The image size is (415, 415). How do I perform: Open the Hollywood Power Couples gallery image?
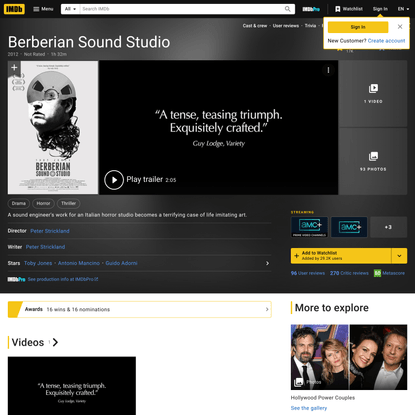pyautogui.click(x=349, y=357)
